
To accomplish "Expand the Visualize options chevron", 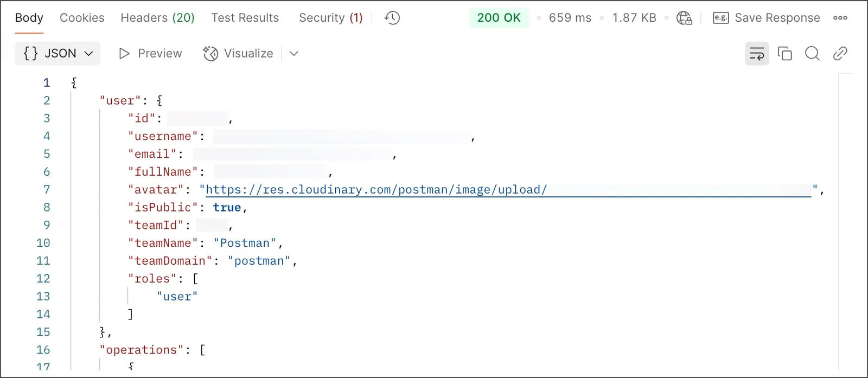I will (x=293, y=53).
